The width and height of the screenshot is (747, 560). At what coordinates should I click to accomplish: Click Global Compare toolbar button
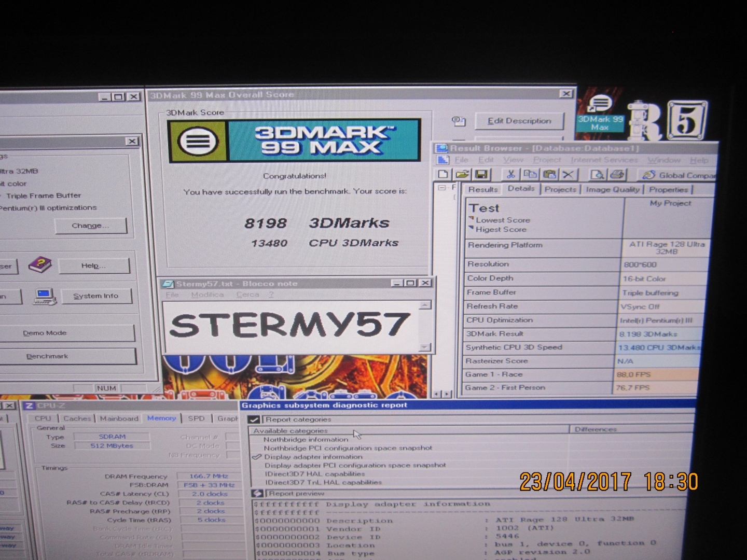pos(678,175)
